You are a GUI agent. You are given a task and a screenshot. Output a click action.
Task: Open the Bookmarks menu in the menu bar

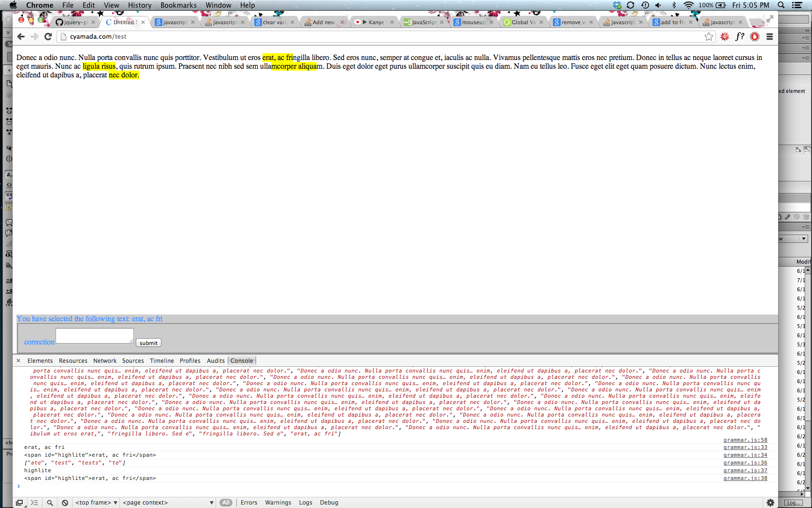(x=178, y=5)
